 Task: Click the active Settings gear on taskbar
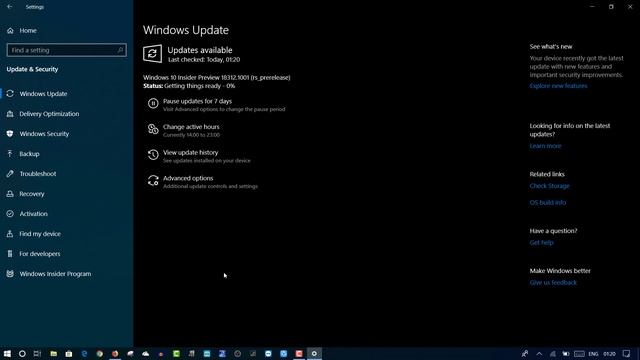point(314,353)
